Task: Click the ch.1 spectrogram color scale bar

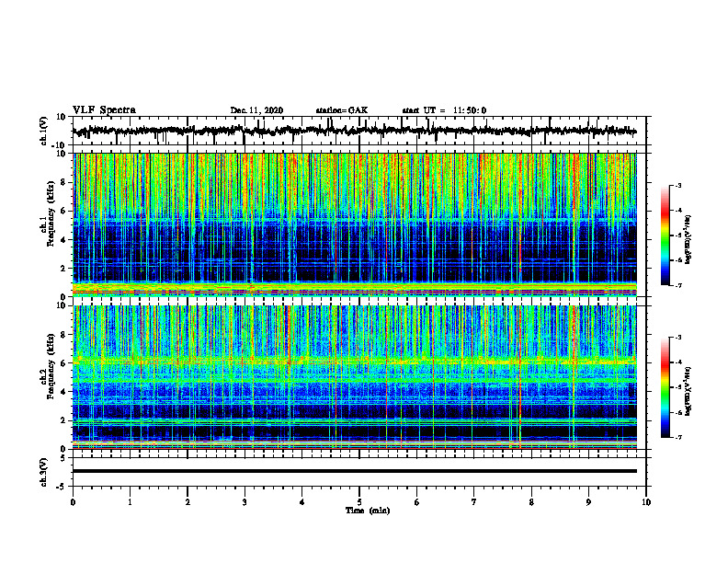Action: pyautogui.click(x=665, y=236)
